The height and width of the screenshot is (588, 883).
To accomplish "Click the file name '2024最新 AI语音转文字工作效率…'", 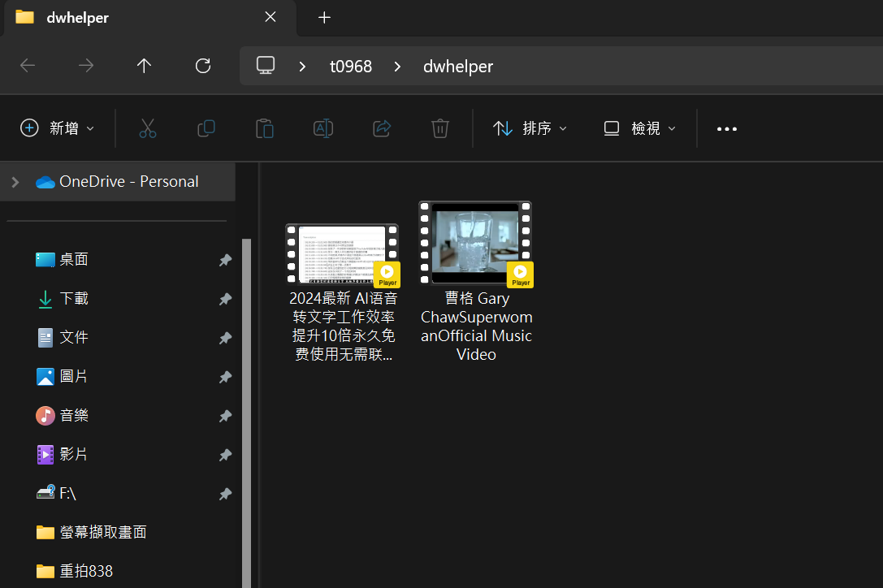I will point(344,326).
